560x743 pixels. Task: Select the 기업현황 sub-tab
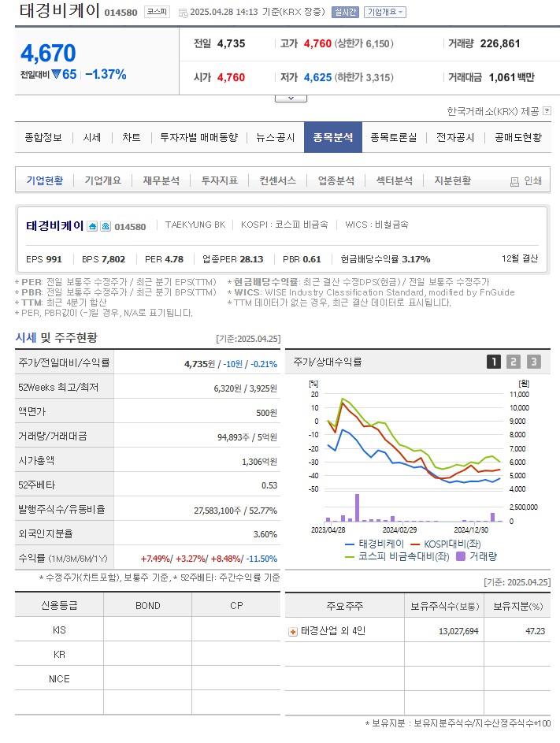(x=45, y=180)
